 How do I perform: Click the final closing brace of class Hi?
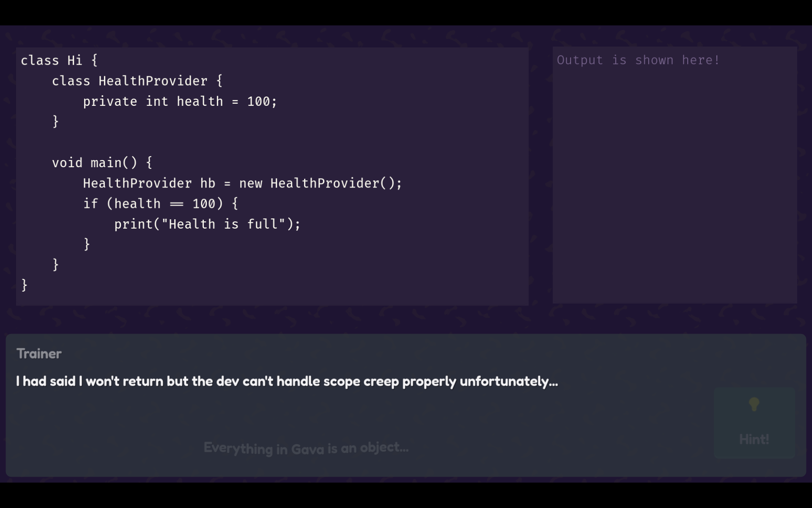(x=24, y=285)
